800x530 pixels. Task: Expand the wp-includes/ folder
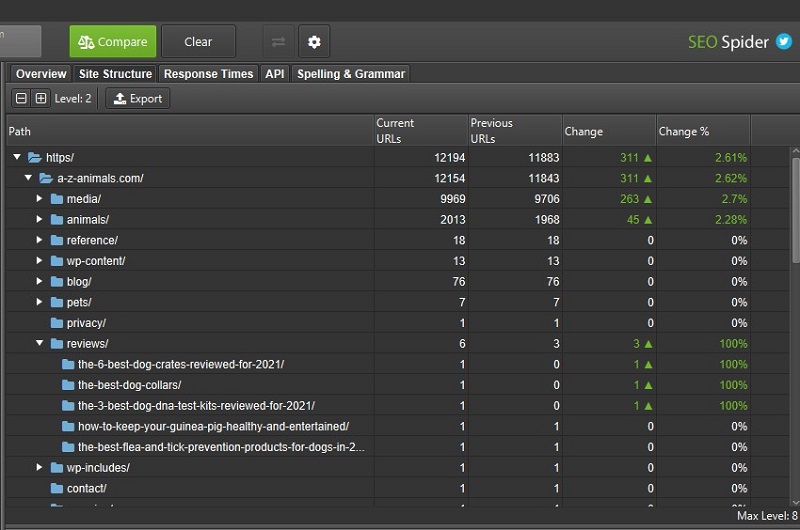tap(39, 467)
